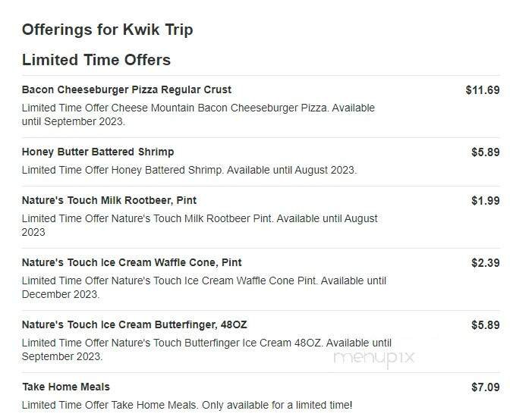
Task: Click the Cheese Mountain Bacon Cheeseburger description
Action: 198,114
